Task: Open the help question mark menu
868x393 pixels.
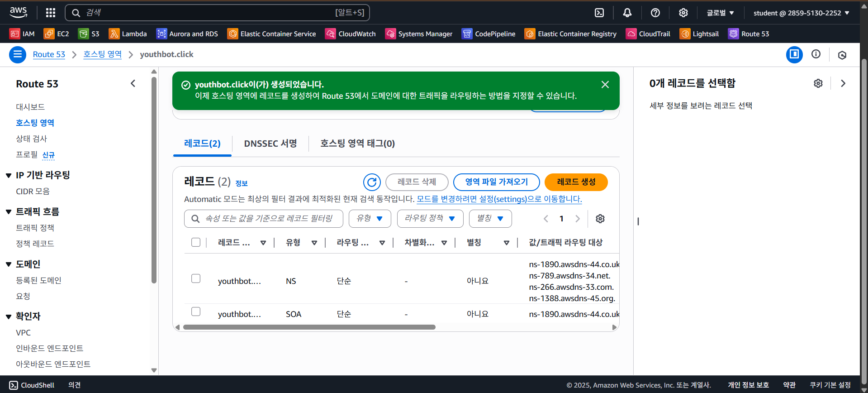Action: coord(655,13)
